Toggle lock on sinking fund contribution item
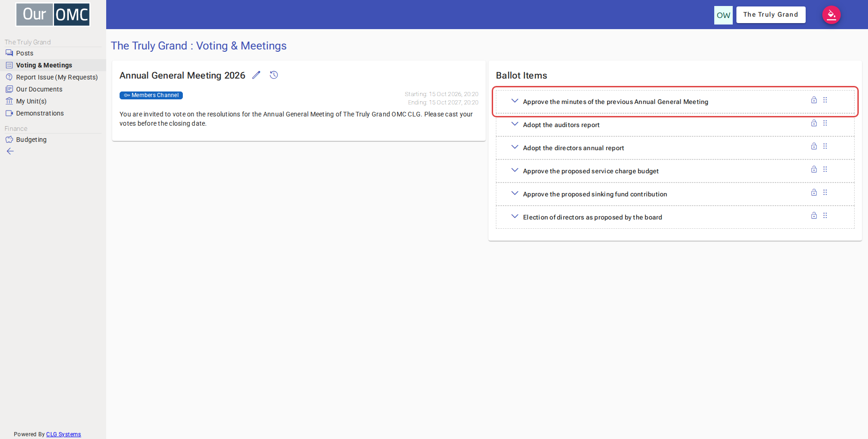Image resolution: width=868 pixels, height=439 pixels. (x=814, y=192)
